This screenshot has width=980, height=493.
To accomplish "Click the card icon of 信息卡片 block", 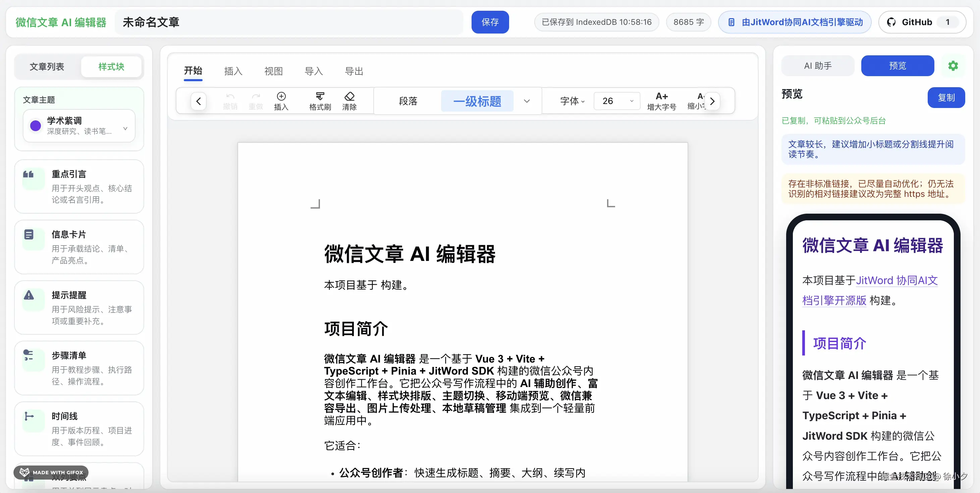I will [29, 234].
